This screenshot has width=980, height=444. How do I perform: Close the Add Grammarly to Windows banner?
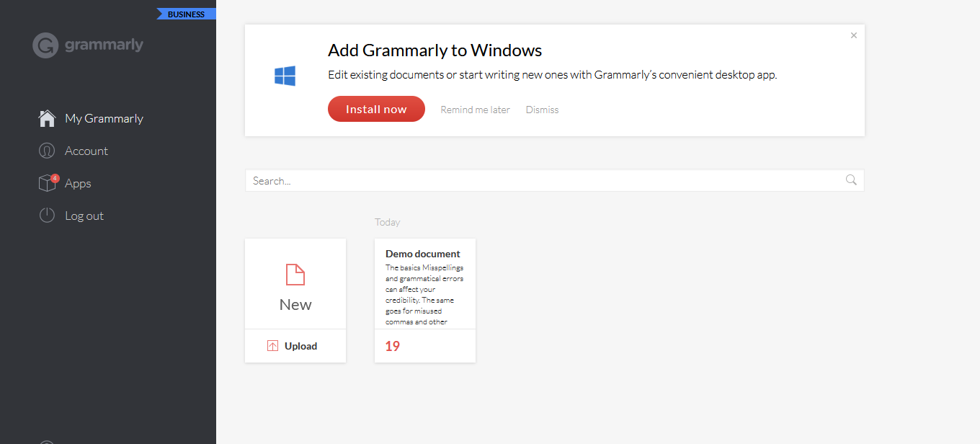[x=854, y=35]
